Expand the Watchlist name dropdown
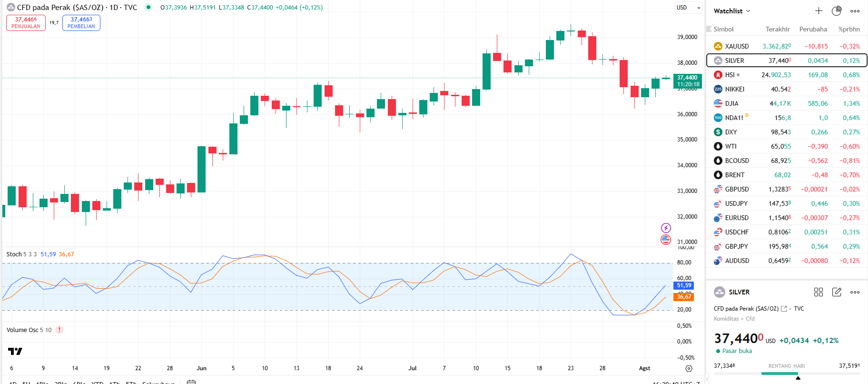 pos(732,11)
